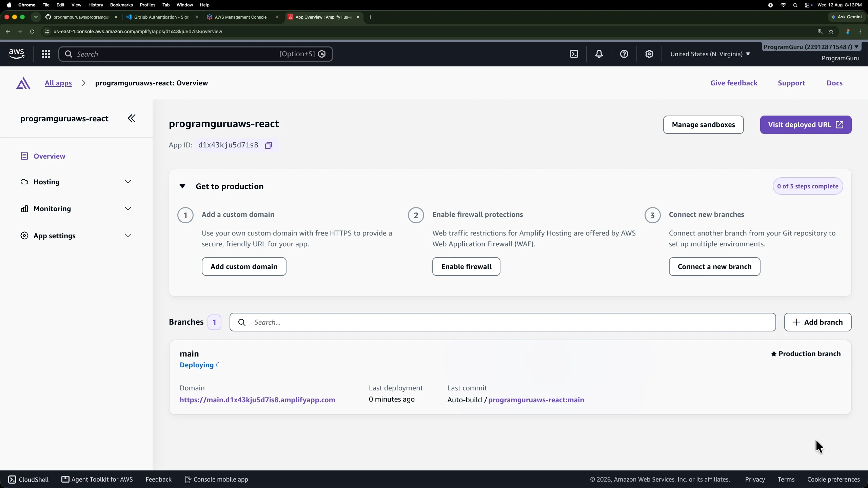
Task: Click the Deploying status text
Action: (x=197, y=365)
